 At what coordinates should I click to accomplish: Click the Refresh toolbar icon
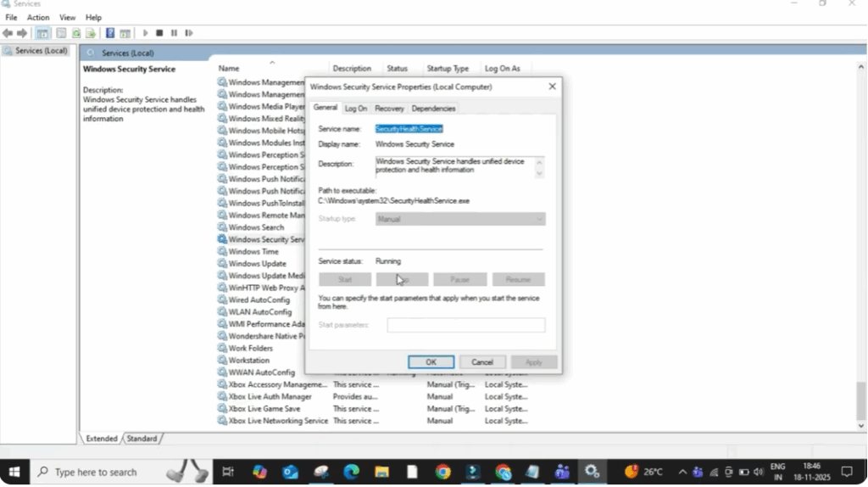75,33
